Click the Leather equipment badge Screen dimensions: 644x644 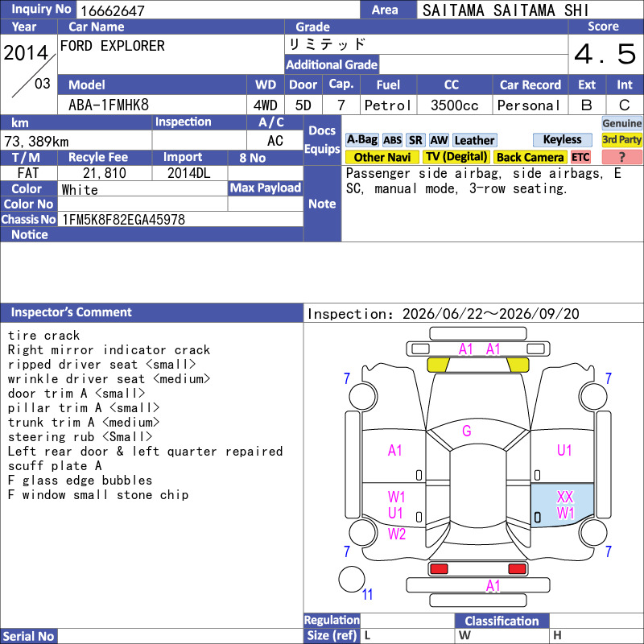tap(475, 140)
